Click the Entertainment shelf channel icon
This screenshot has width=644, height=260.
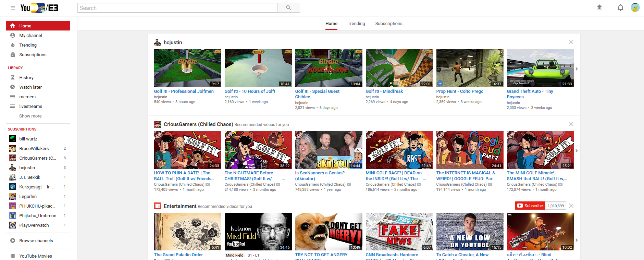pyautogui.click(x=158, y=206)
